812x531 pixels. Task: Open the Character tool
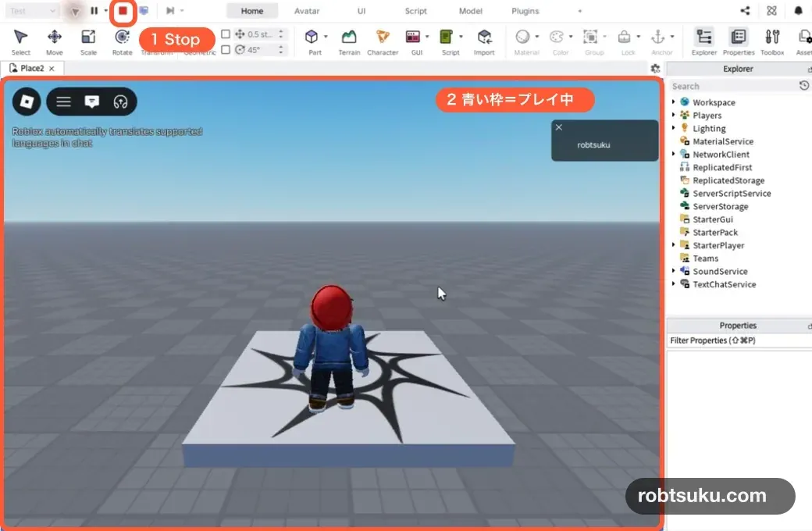383,42
